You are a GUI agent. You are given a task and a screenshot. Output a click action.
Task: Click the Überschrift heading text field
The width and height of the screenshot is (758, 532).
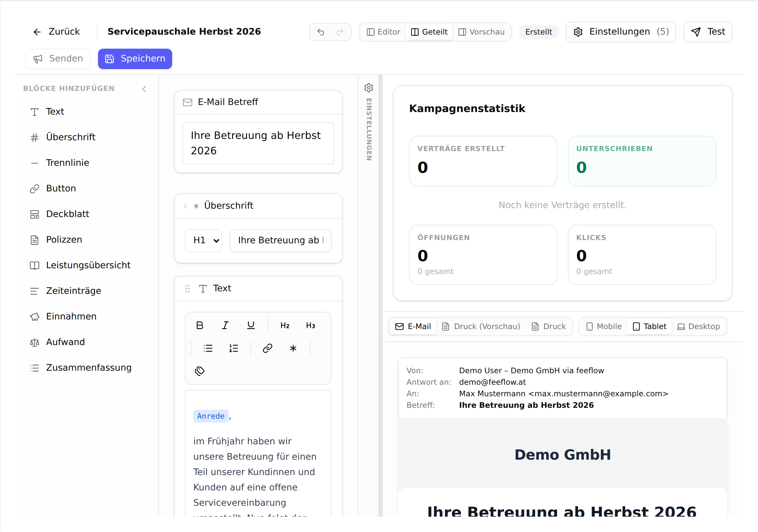tap(281, 240)
